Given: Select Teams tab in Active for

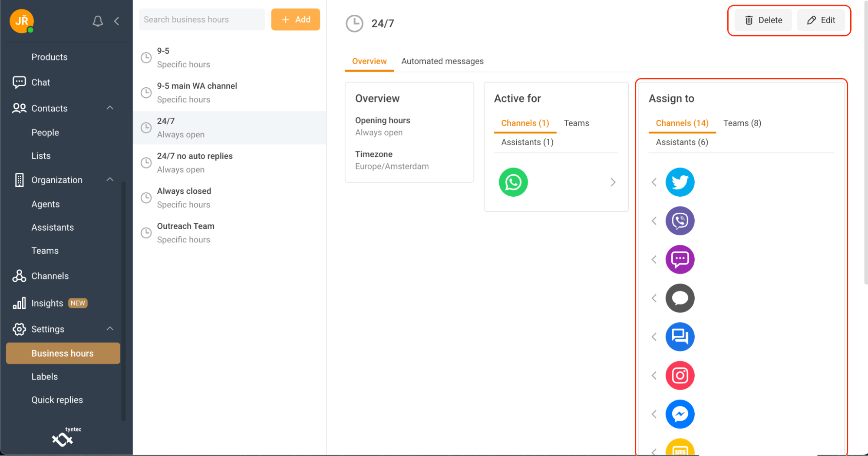Looking at the screenshot, I should pyautogui.click(x=576, y=123).
